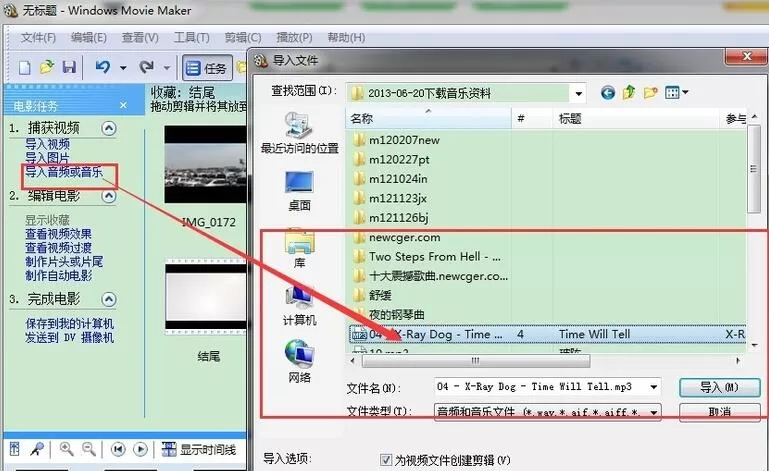
Task: Select folder Two Steps From Hell
Action: [x=427, y=257]
